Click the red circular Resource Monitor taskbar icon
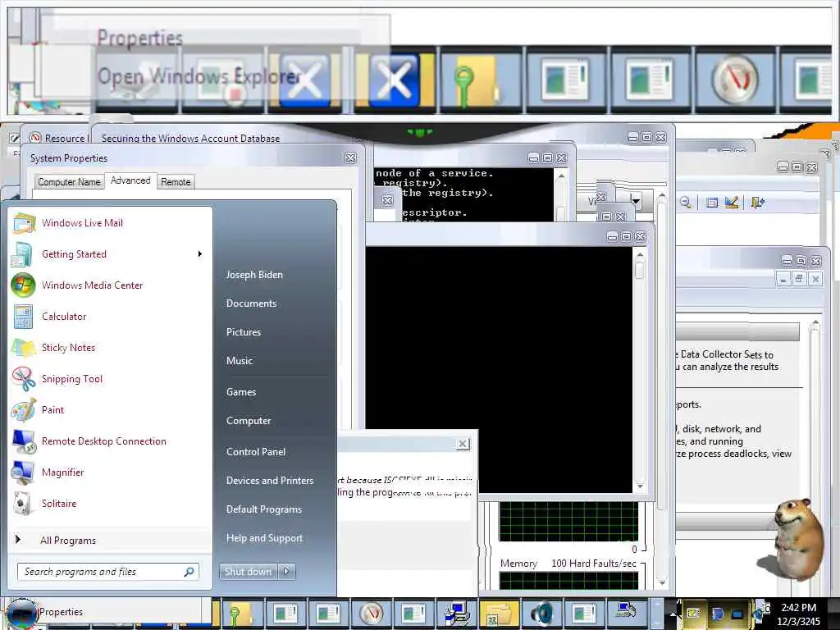Screen dimensions: 840x630 tap(372, 614)
